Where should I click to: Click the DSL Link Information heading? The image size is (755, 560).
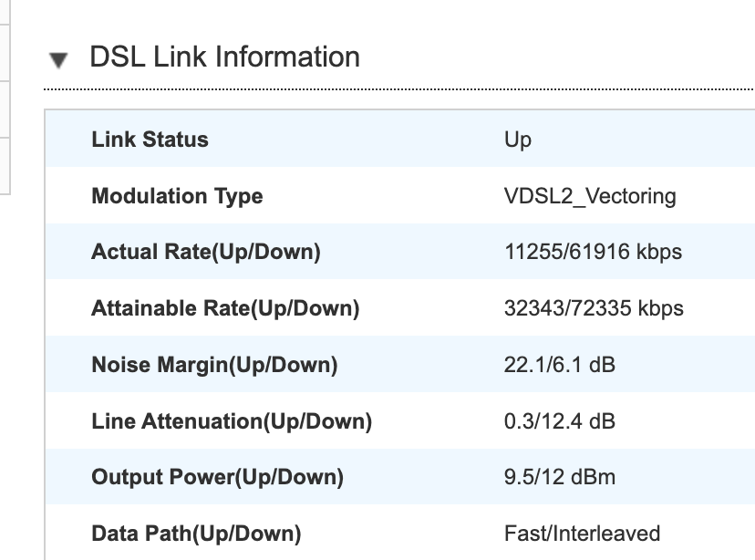(x=225, y=57)
